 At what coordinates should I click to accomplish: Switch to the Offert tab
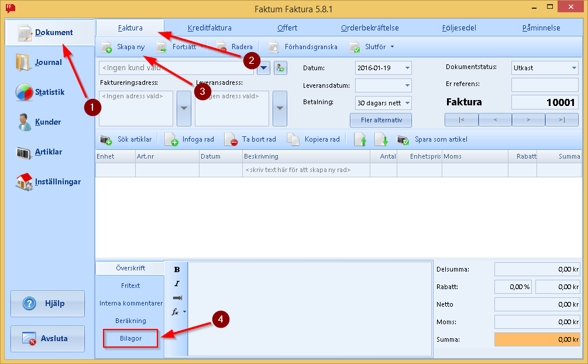click(287, 28)
